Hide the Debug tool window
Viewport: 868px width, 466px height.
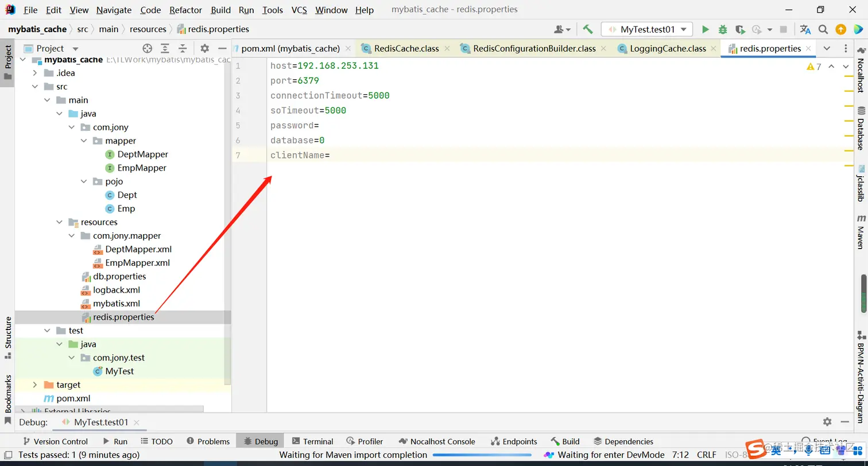click(846, 422)
